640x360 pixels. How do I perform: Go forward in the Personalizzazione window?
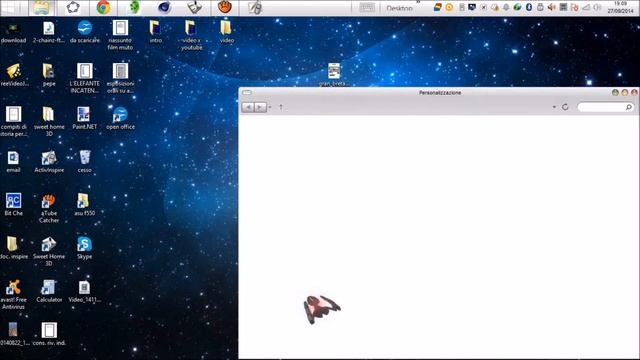[x=260, y=107]
